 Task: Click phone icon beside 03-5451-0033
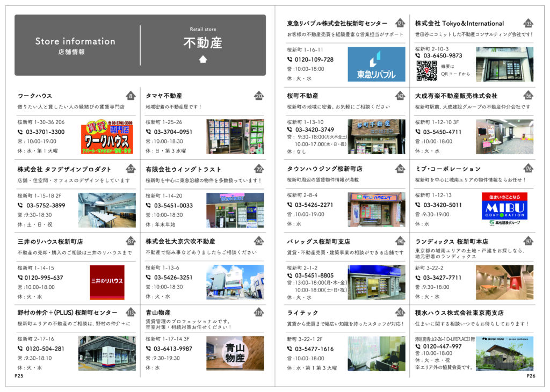pyautogui.click(x=148, y=206)
